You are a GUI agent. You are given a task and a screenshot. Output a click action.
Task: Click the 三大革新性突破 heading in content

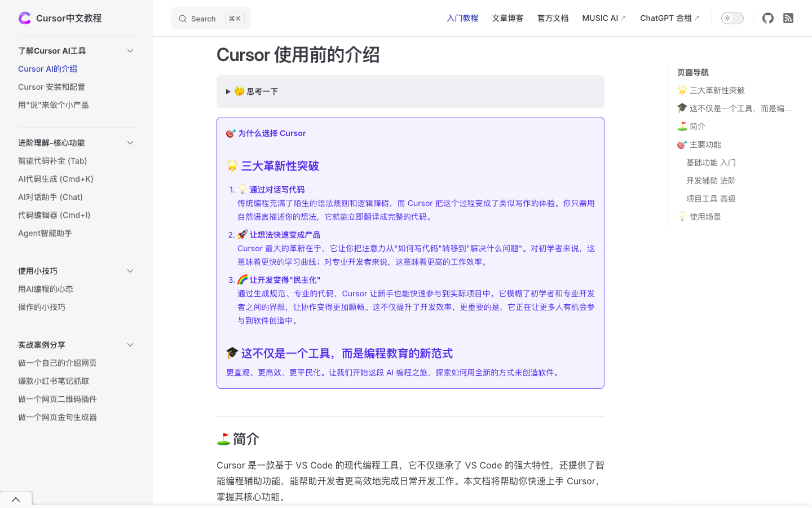273,166
